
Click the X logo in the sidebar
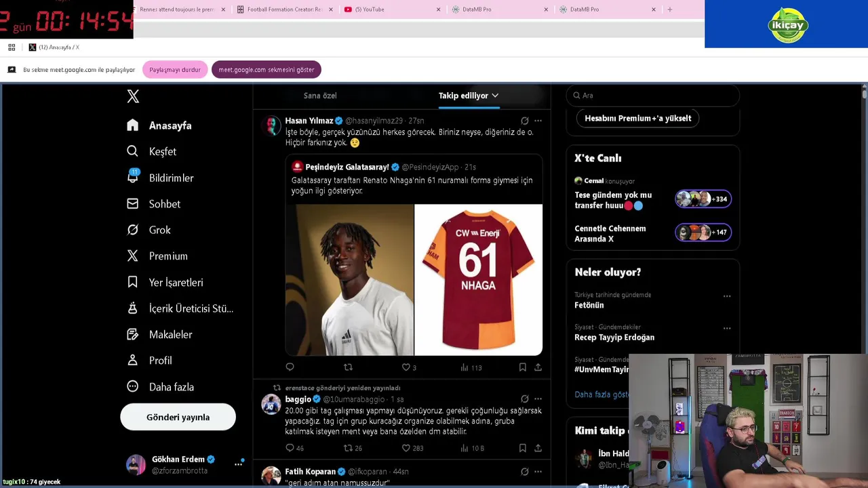pos(133,96)
